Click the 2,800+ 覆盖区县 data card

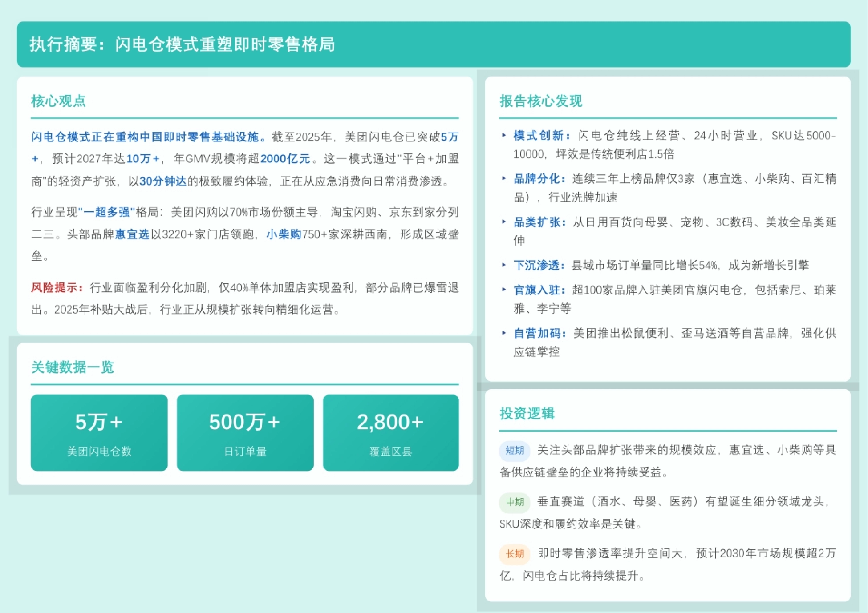click(x=391, y=432)
